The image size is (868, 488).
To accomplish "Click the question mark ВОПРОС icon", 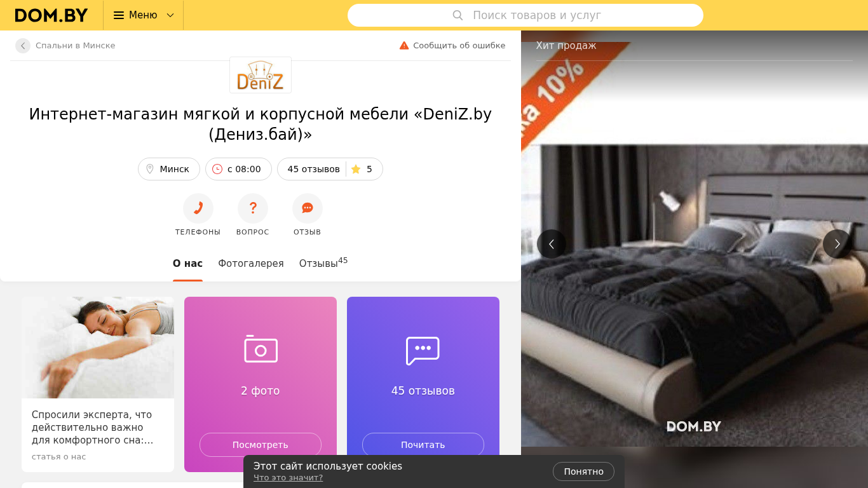I will [x=253, y=208].
